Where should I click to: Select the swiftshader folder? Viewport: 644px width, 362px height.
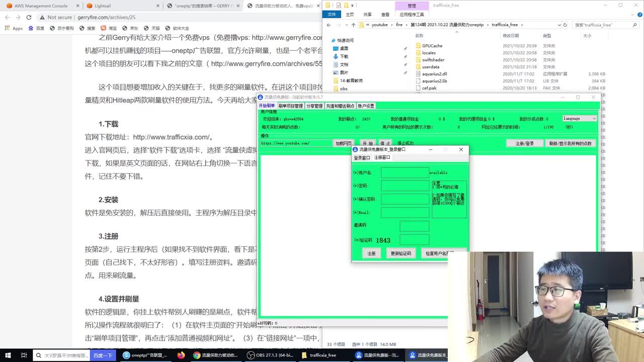433,60
